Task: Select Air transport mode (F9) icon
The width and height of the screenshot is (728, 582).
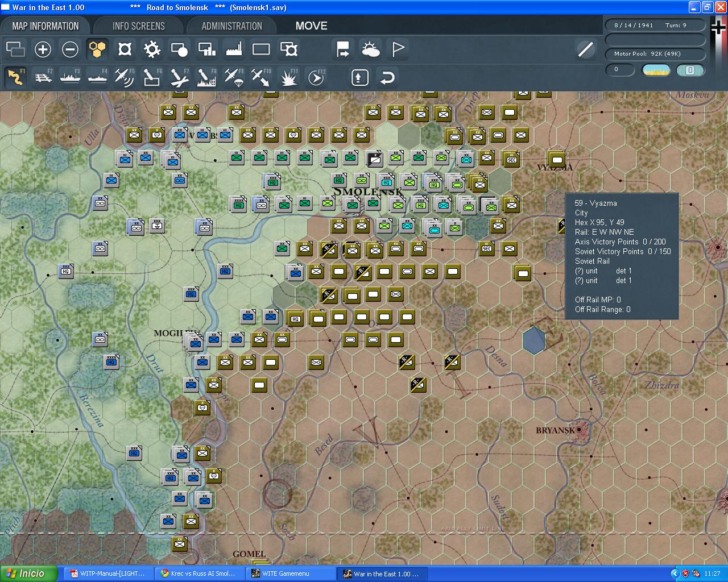Action: [x=234, y=77]
